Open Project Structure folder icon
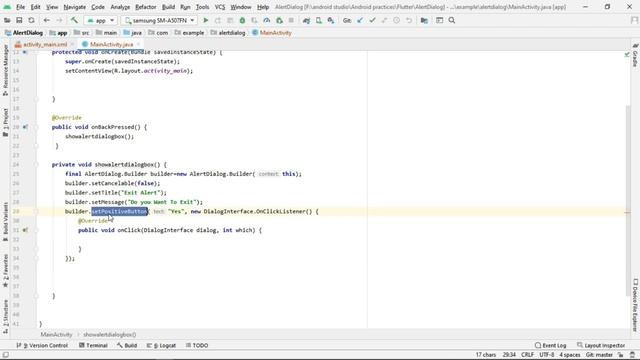The height and width of the screenshot is (360, 640). [x=424, y=20]
